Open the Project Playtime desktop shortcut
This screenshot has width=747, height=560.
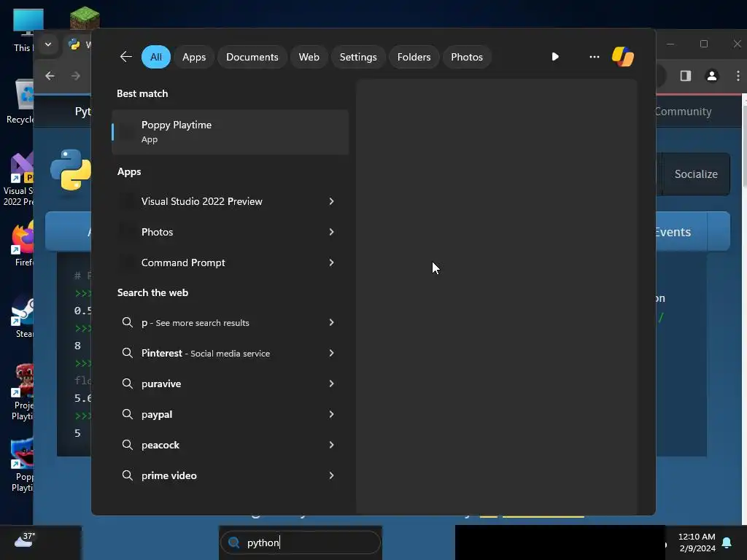[x=22, y=392]
